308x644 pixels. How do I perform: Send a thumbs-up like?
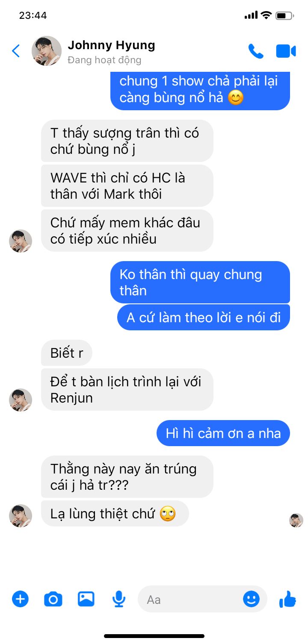pos(287,599)
